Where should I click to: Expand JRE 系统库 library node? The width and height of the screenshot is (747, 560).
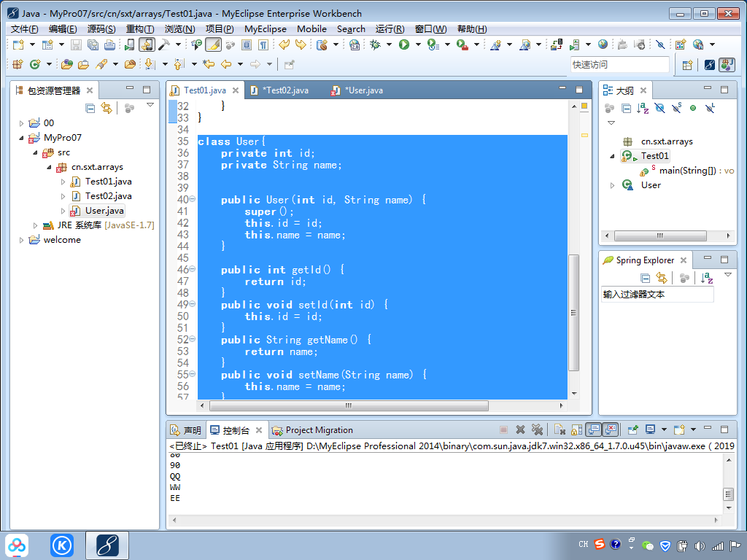(x=35, y=225)
